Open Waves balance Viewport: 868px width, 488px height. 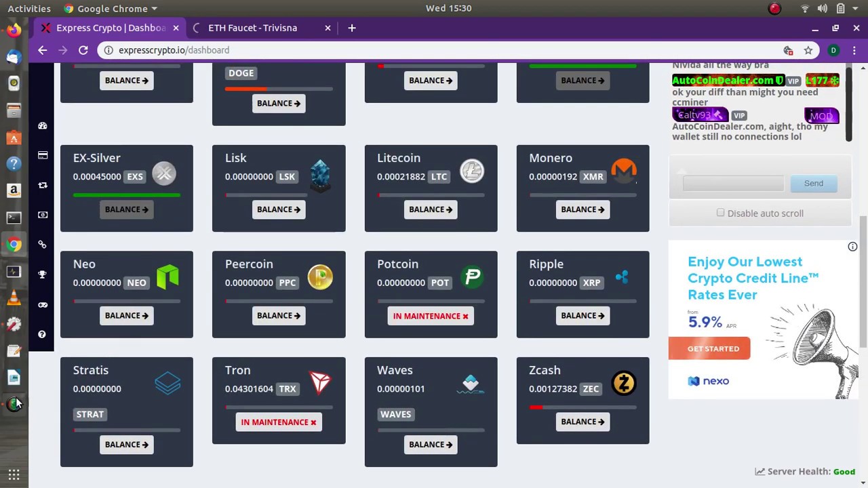pyautogui.click(x=431, y=445)
